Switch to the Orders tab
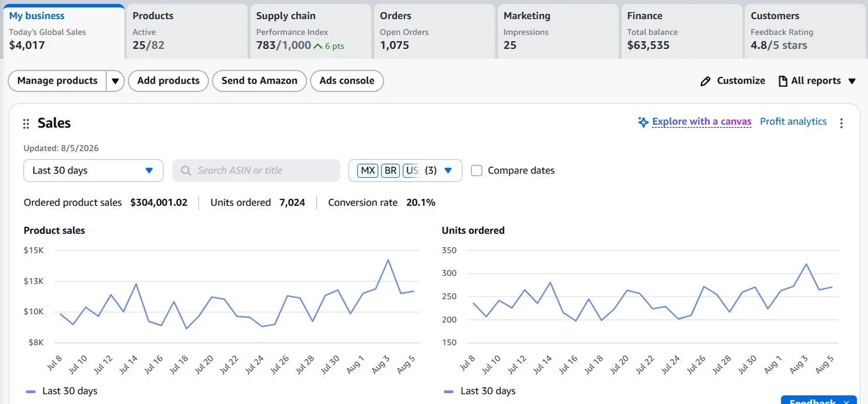Screen dimensions: 868x404 [434, 32]
